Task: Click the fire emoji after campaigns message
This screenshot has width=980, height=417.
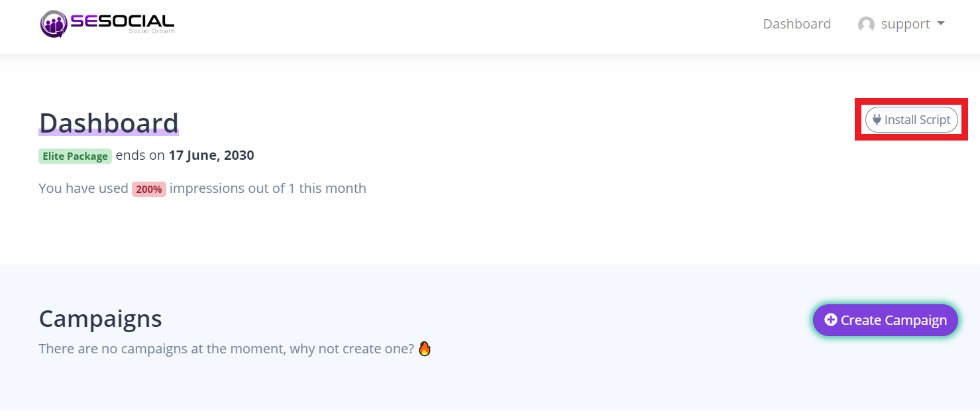Action: (x=425, y=348)
